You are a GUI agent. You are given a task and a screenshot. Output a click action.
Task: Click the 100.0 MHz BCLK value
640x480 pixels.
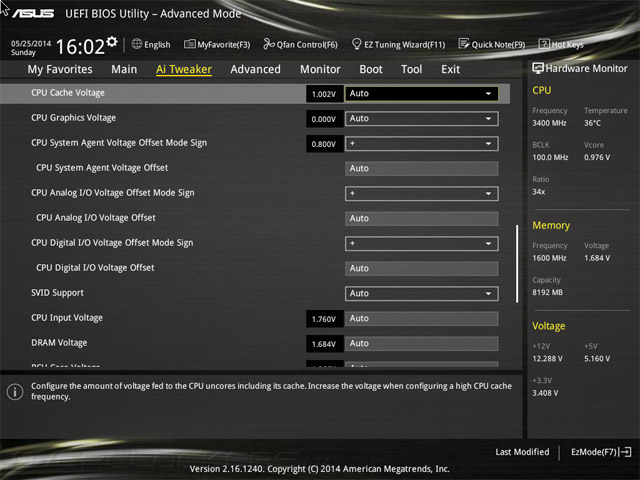(x=550, y=157)
